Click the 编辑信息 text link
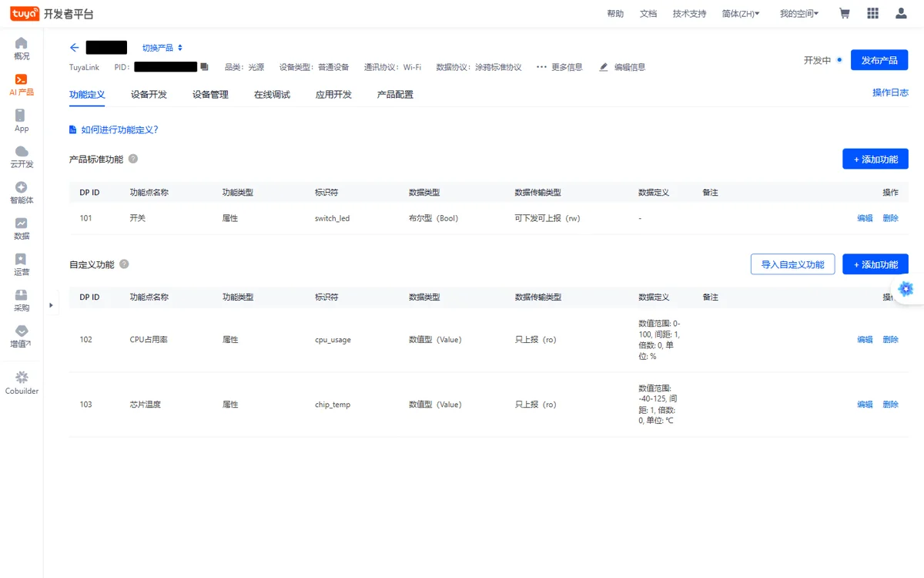 [x=630, y=67]
